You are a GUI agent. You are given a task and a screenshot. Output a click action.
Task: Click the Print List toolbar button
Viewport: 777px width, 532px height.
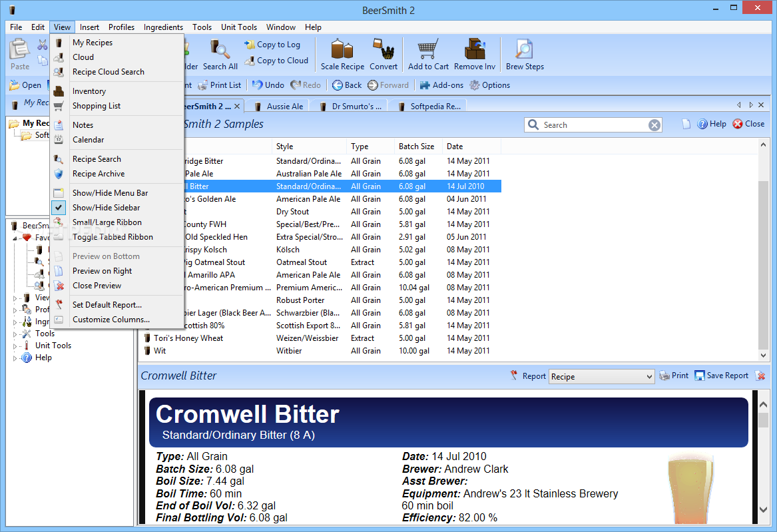coord(220,85)
